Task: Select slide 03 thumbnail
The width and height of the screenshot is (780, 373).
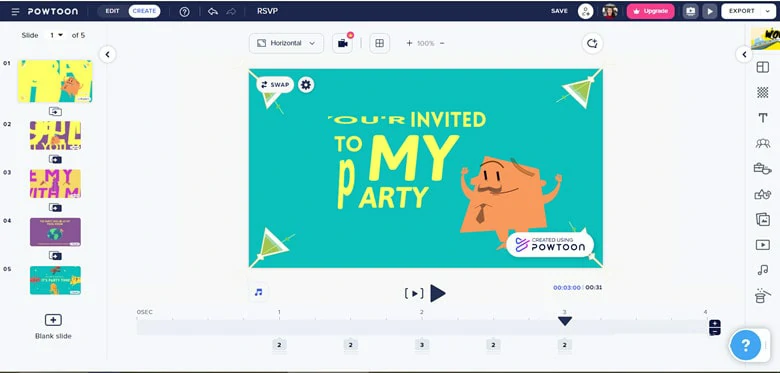Action: pyautogui.click(x=55, y=184)
